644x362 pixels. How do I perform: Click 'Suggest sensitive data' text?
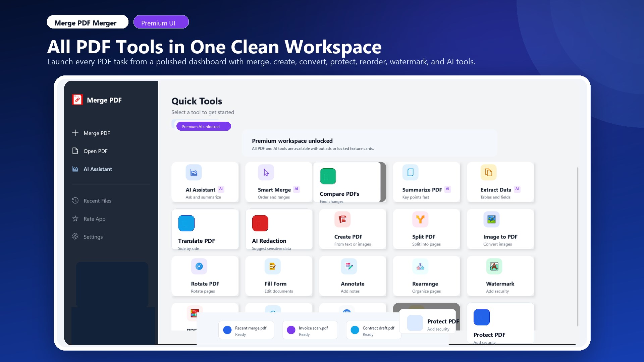(271, 248)
